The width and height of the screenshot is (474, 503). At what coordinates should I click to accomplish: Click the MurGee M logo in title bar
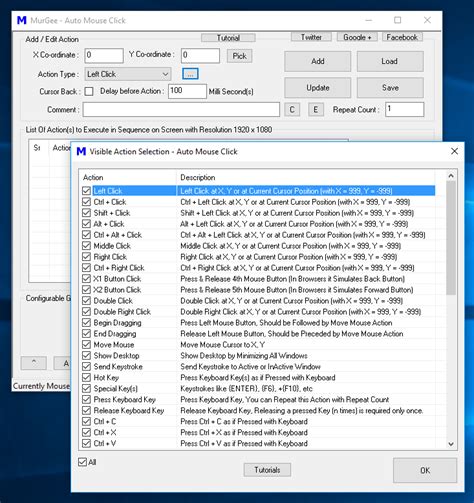[22, 20]
